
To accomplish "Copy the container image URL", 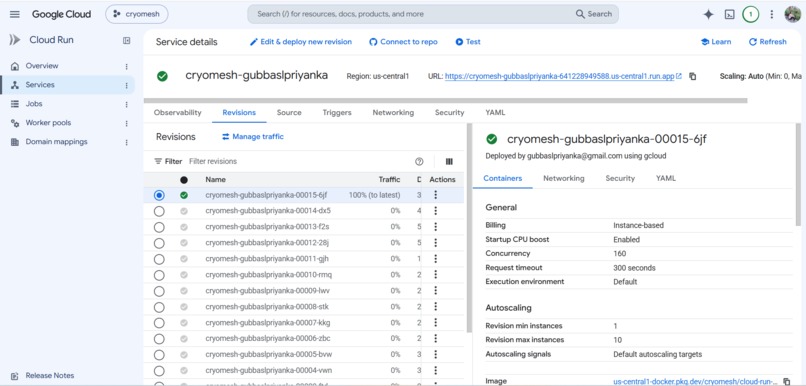I will [x=786, y=381].
